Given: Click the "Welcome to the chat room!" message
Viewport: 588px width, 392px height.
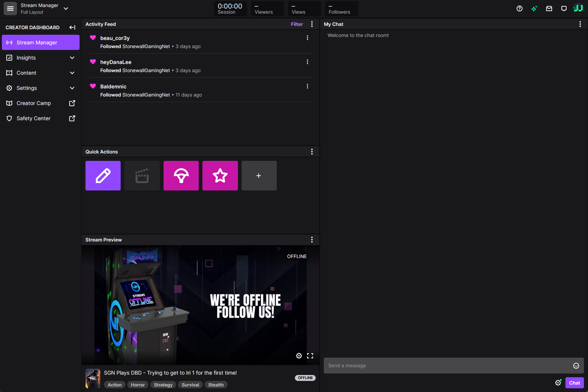Looking at the screenshot, I should [x=358, y=36].
